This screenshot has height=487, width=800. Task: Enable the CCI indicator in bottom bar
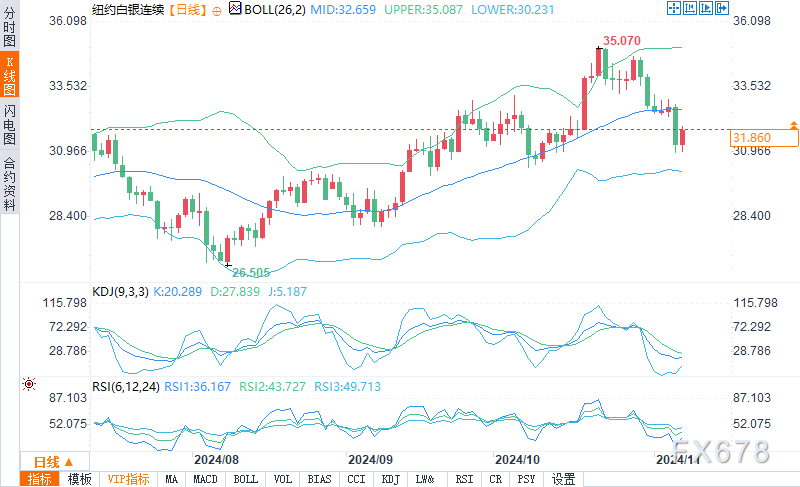click(356, 479)
